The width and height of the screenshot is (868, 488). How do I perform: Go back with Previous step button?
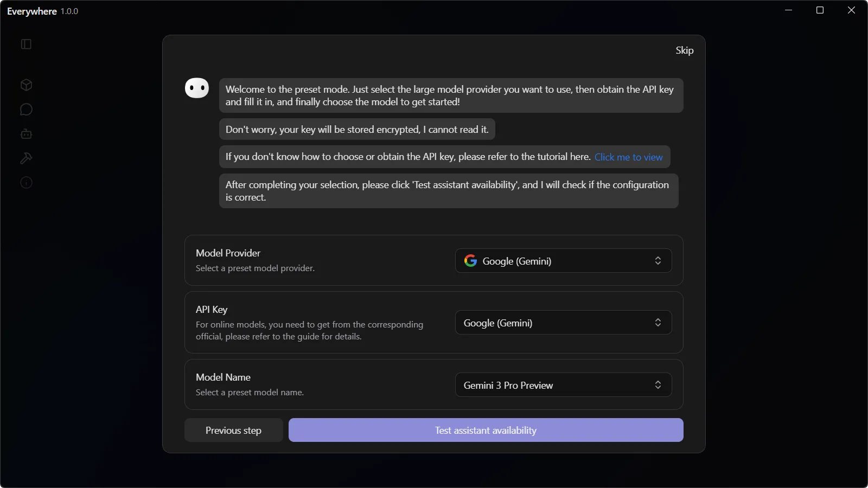(x=233, y=430)
